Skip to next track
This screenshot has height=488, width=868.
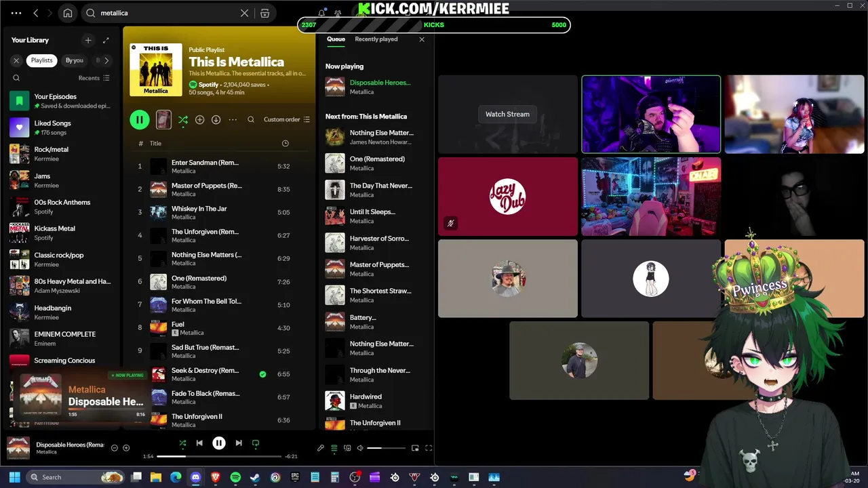pos(239,443)
